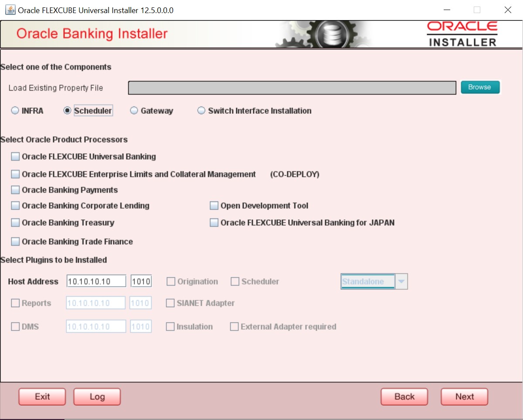Click the Java icon in the title bar

tap(10, 10)
